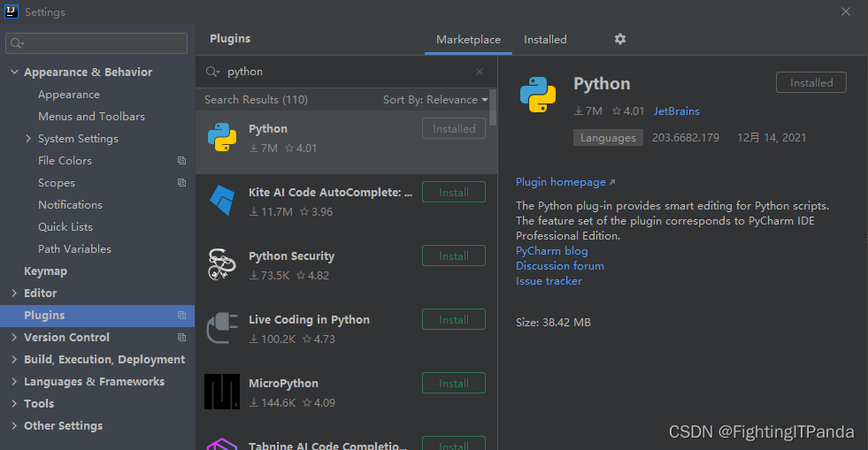Open the Sort By: Relevance dropdown
Image resolution: width=868 pixels, height=450 pixels.
click(x=435, y=100)
